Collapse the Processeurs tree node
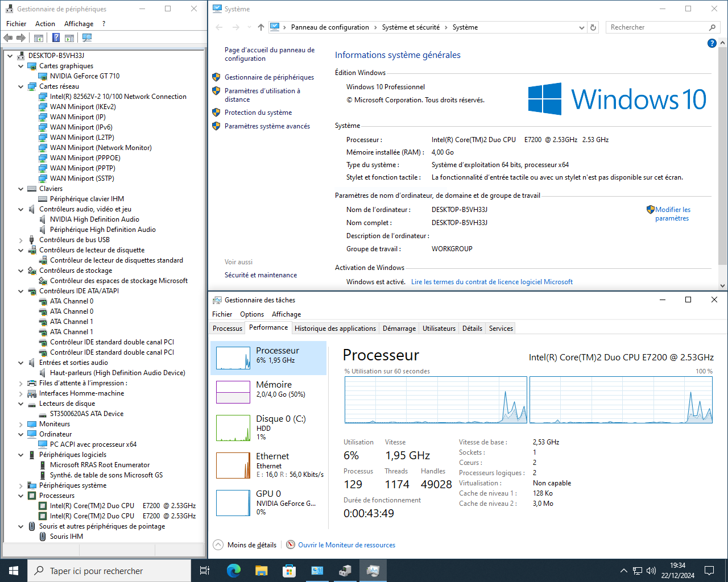Image resolution: width=728 pixels, height=582 pixels. click(21, 496)
